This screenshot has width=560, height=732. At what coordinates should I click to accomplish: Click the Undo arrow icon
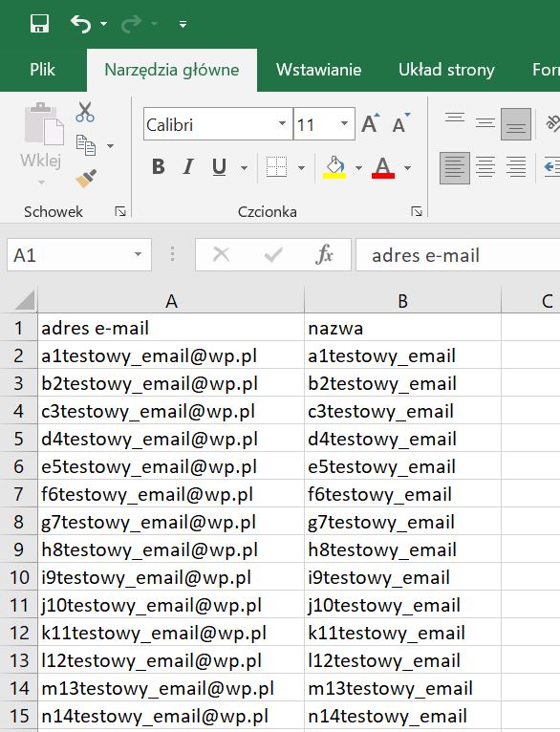(x=80, y=23)
